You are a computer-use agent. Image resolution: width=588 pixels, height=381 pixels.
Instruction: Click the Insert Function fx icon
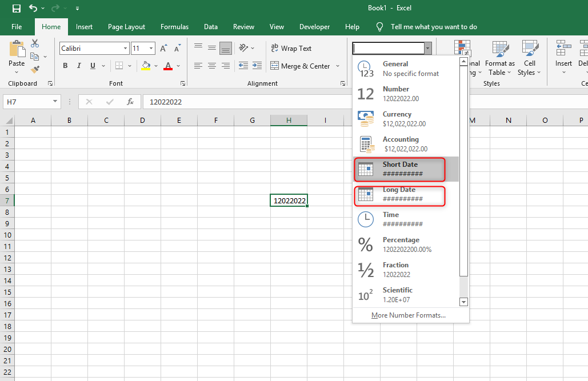click(130, 102)
